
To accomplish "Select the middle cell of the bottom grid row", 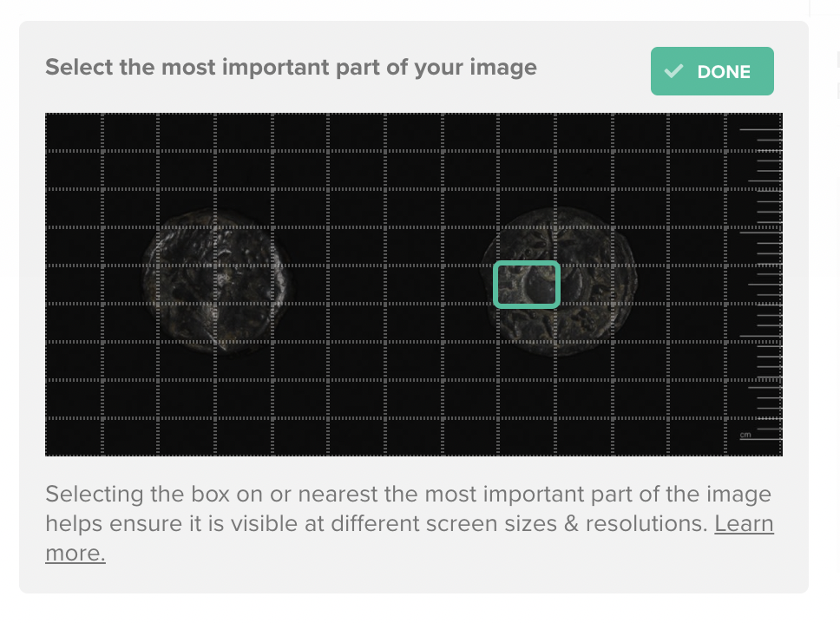I will [414, 436].
